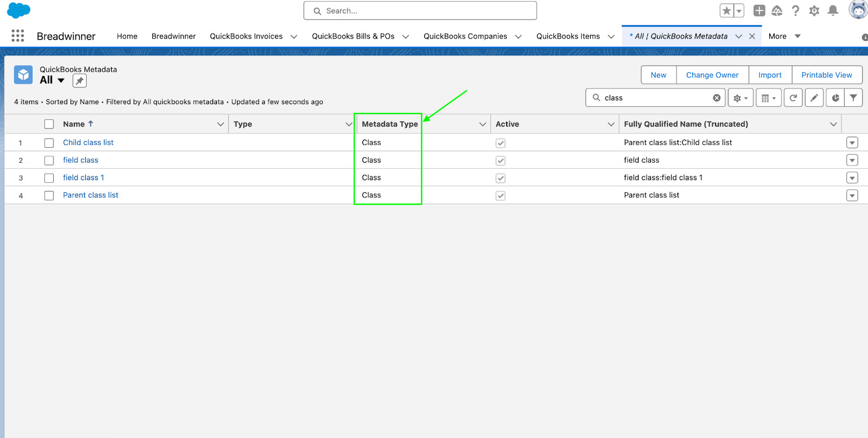Pin this list view
Image resolution: width=868 pixels, height=438 pixels.
80,81
